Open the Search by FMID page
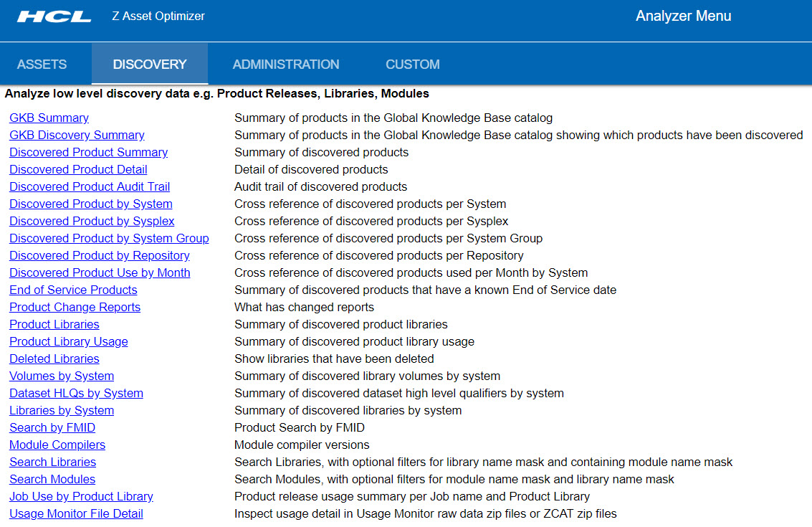Screen dimensions: 812x527 pyautogui.click(x=52, y=427)
